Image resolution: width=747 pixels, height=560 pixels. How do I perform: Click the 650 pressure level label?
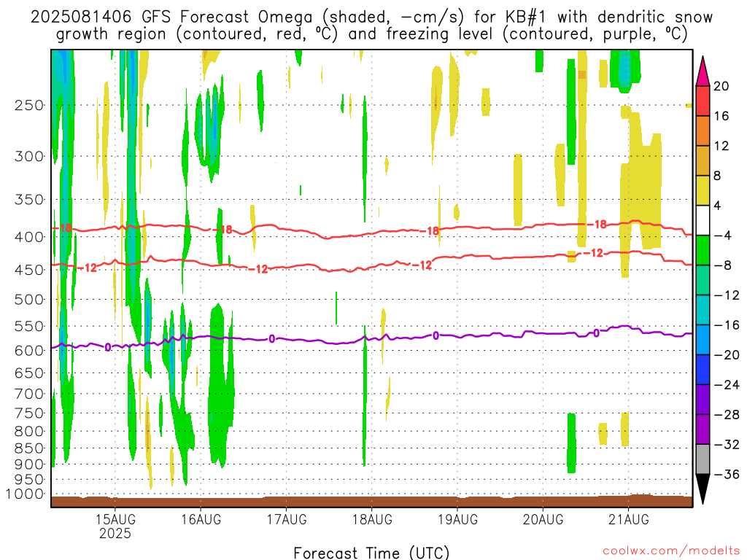[29, 373]
